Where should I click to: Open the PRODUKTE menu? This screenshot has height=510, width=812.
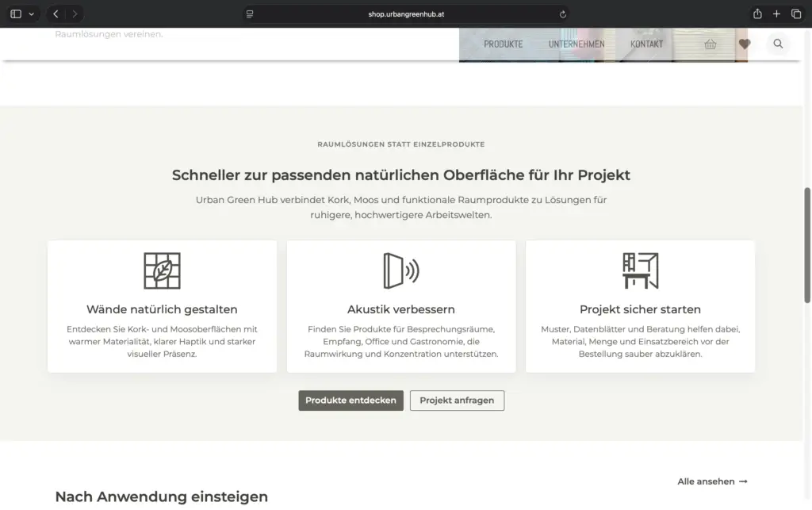coord(503,44)
